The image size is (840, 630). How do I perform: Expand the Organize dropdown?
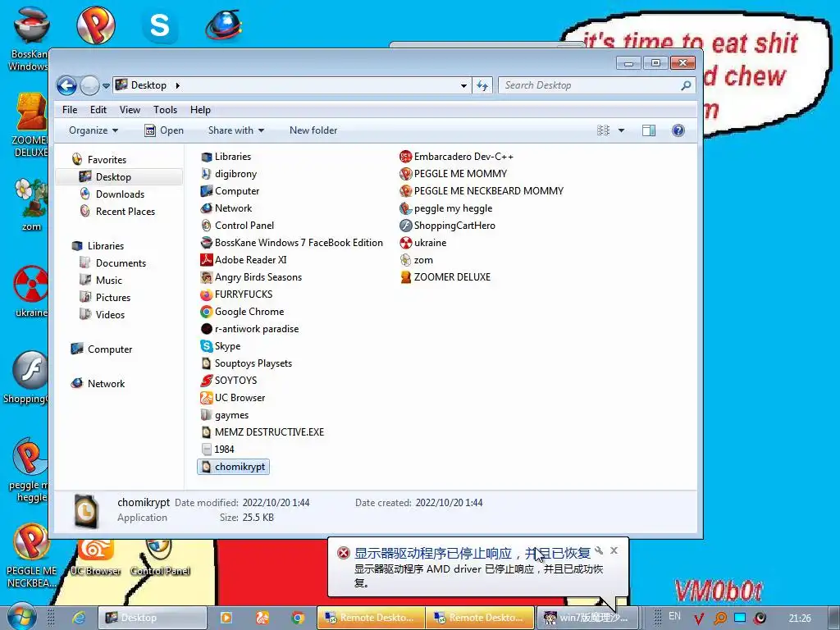coord(94,130)
